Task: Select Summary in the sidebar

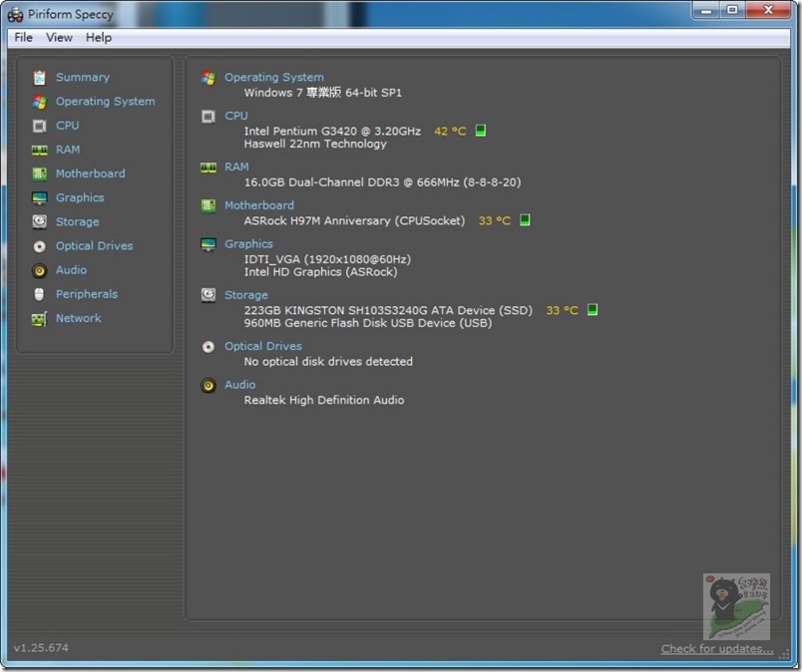Action: [83, 77]
